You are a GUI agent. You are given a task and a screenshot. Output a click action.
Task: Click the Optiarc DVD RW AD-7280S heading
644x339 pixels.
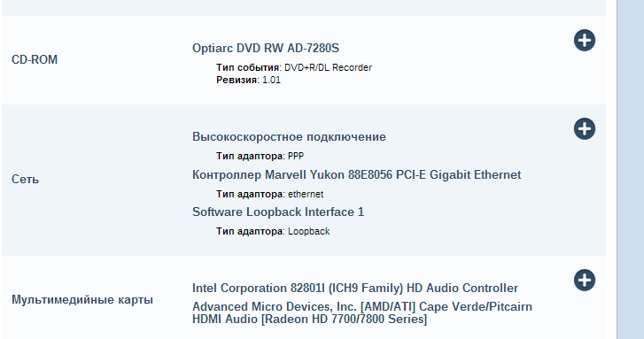point(266,48)
